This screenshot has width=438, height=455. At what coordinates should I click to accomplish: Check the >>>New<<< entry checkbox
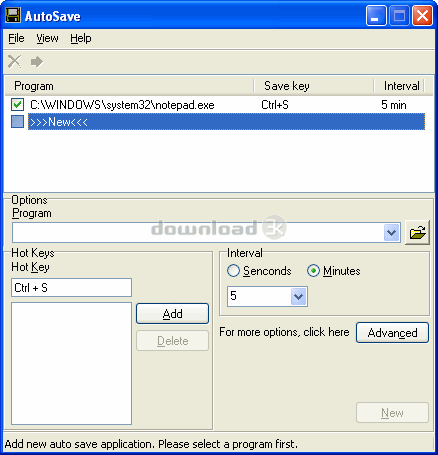(17, 122)
